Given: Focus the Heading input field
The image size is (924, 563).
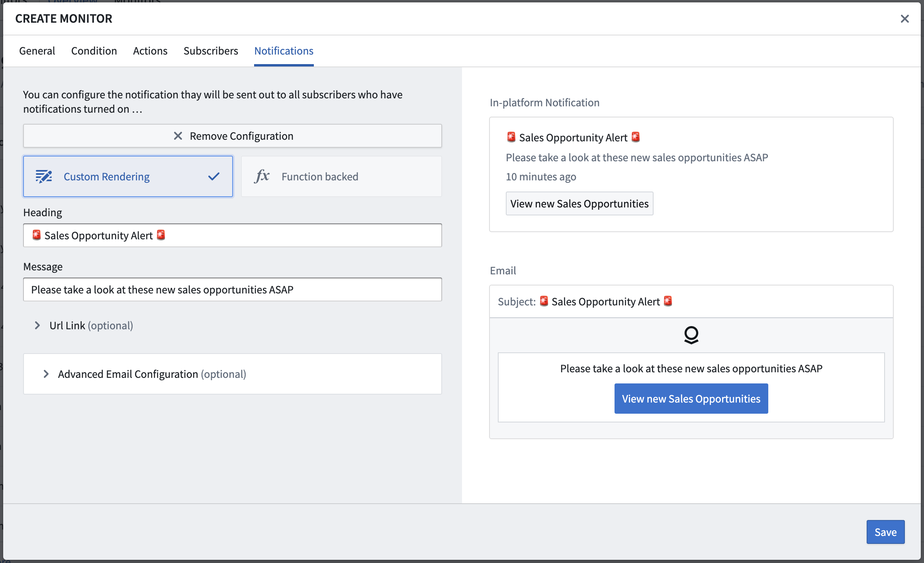Looking at the screenshot, I should 233,235.
